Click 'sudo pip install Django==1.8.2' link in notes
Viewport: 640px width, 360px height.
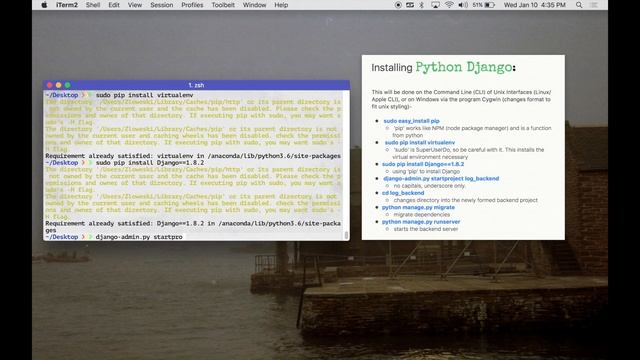(x=423, y=164)
